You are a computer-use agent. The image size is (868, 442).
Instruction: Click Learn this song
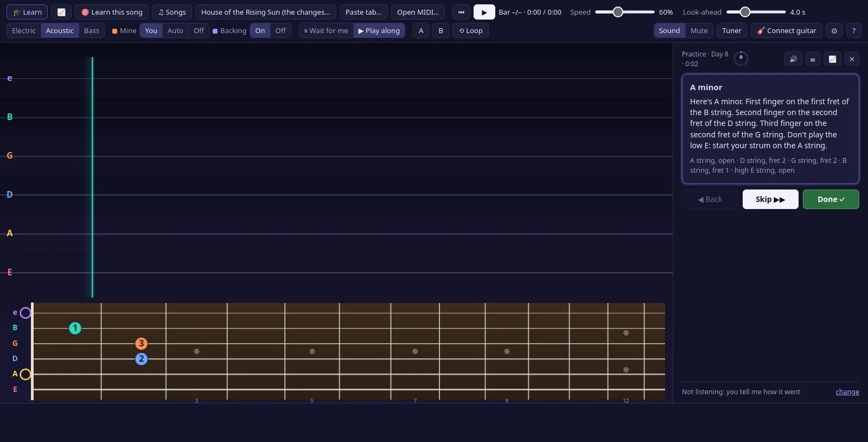(x=112, y=12)
